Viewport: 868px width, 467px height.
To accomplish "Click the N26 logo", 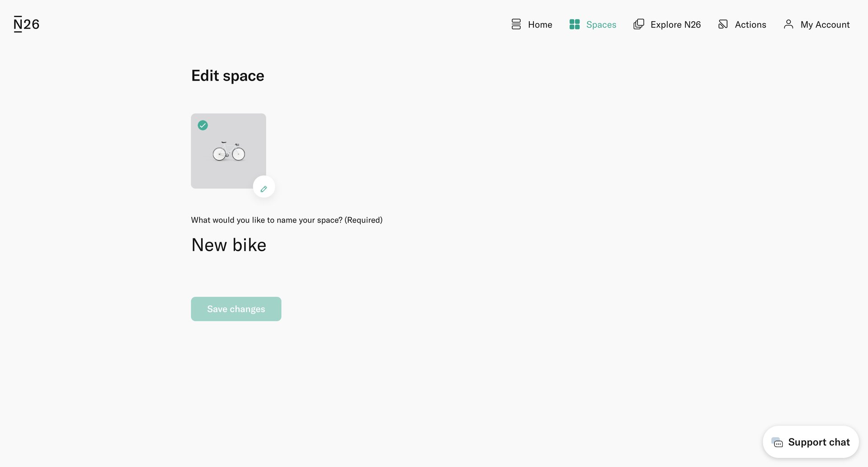I will pyautogui.click(x=26, y=24).
